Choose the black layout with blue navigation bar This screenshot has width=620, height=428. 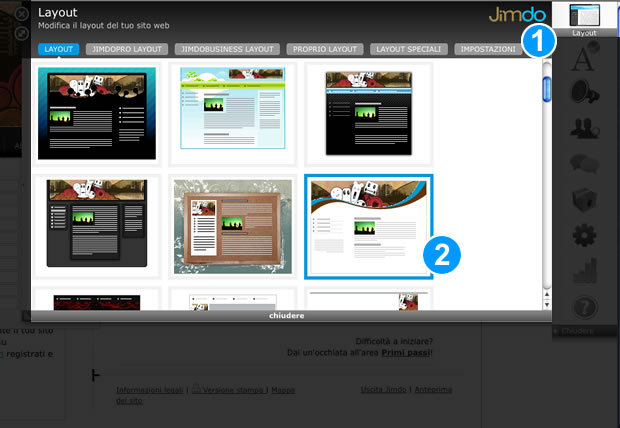pyautogui.click(x=369, y=114)
